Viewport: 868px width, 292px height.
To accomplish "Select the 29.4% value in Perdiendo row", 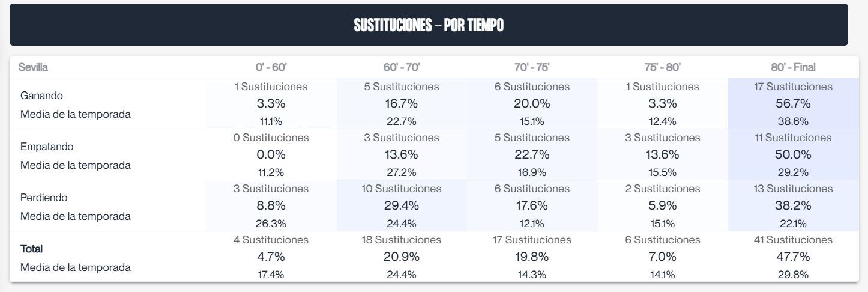I will [x=401, y=205].
